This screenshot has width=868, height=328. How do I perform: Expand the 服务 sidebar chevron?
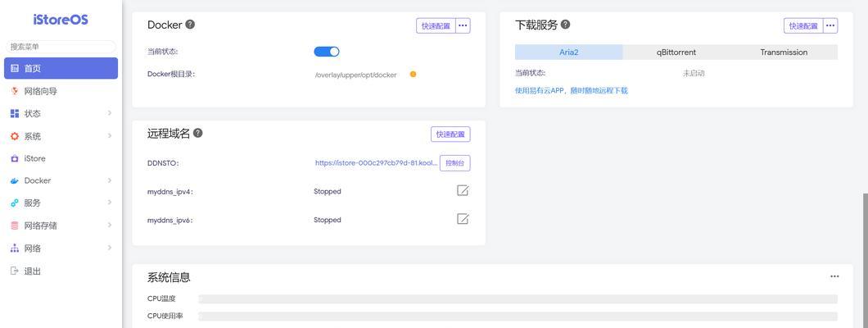pos(110,203)
